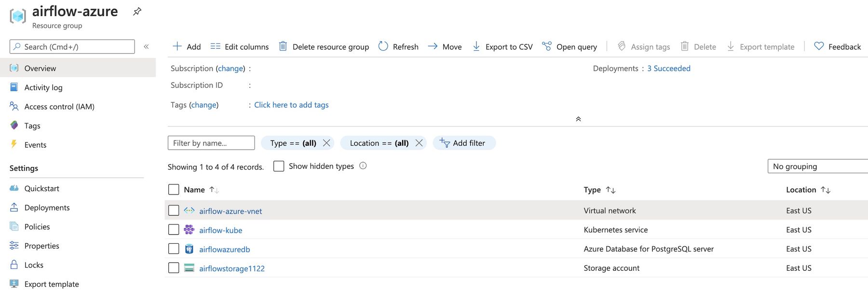Image resolution: width=868 pixels, height=294 pixels.
Task: Open the Activity log menu item
Action: point(43,87)
